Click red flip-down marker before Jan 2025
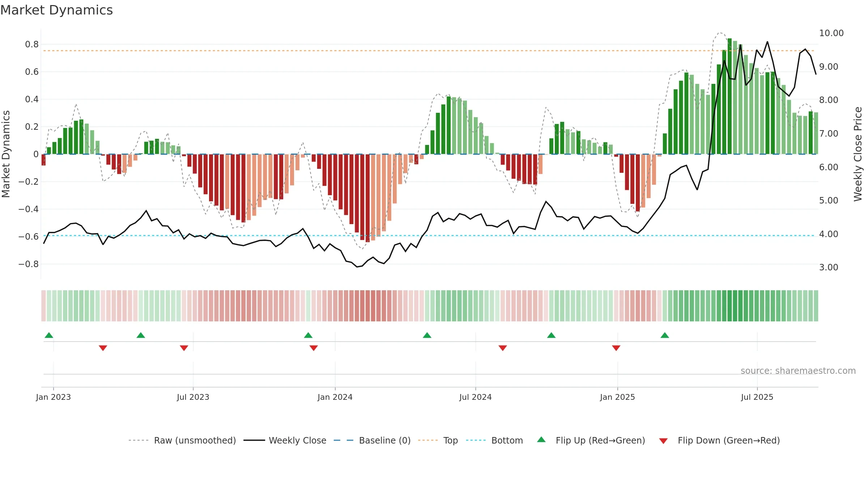Viewport: 868px width, 488px height. click(x=616, y=348)
